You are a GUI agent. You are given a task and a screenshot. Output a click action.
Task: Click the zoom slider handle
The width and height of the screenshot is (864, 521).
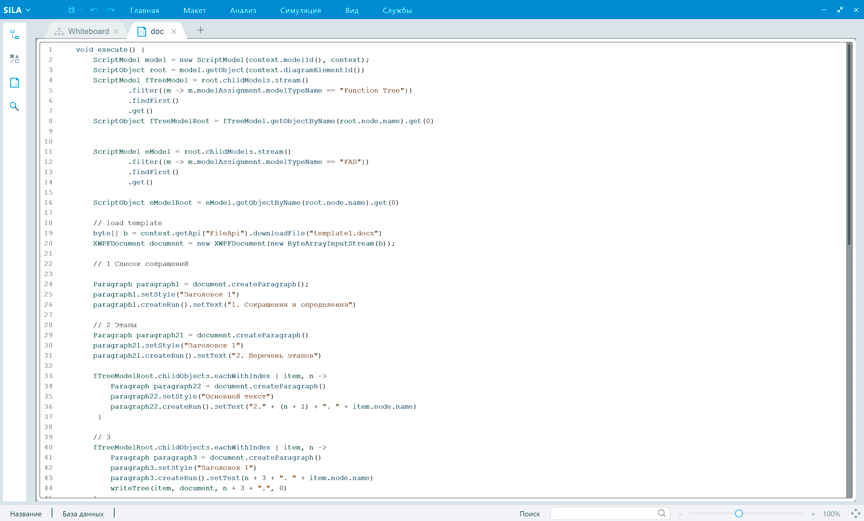click(739, 513)
